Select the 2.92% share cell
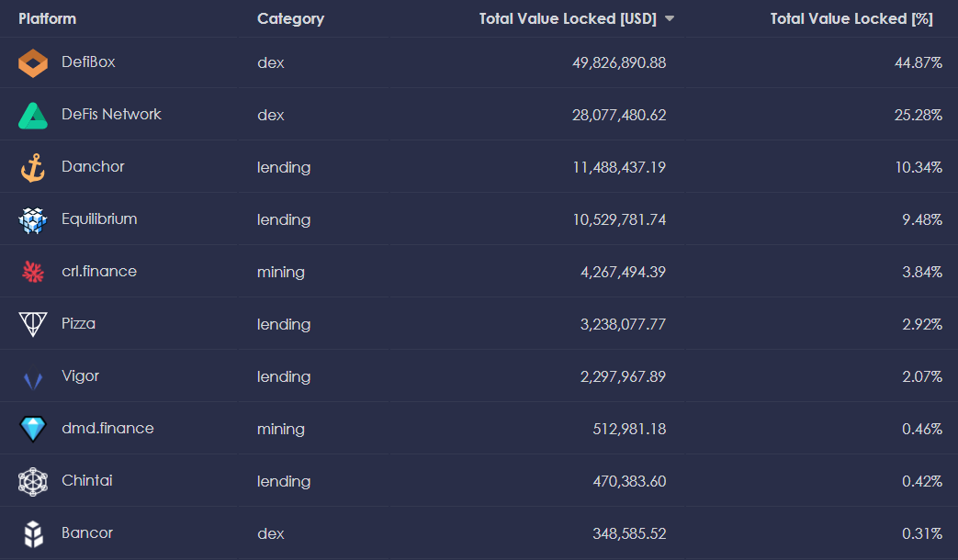 [922, 325]
